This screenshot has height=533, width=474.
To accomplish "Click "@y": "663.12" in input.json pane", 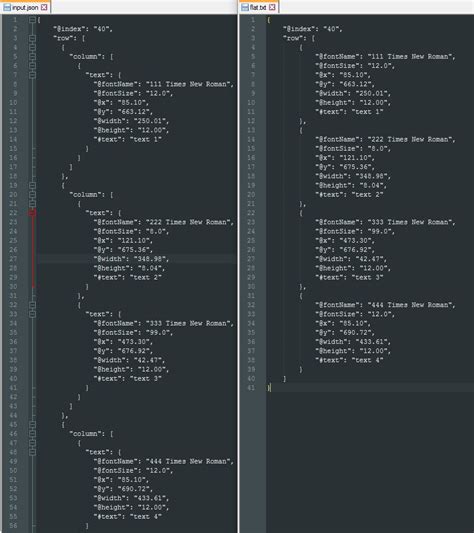I will (123, 112).
